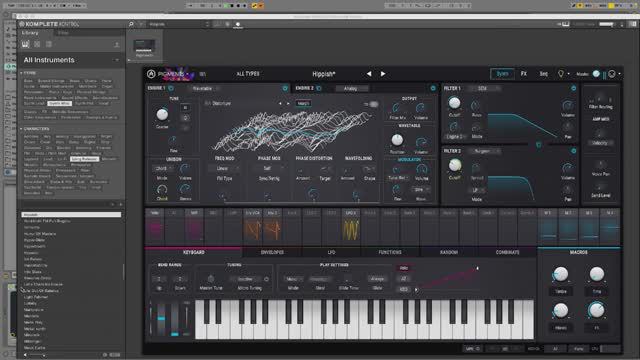Open the Play Settings Mono mode dropdown
The height and width of the screenshot is (360, 640).
tap(294, 279)
